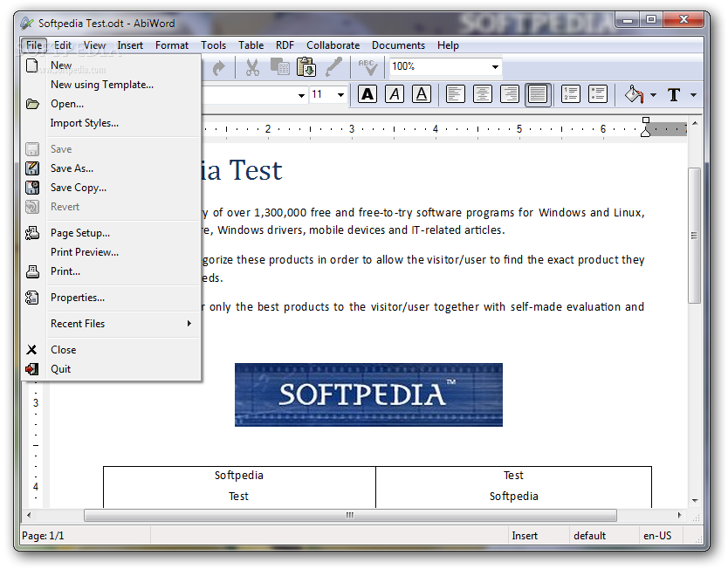
Task: Open the Table menu
Action: click(251, 45)
